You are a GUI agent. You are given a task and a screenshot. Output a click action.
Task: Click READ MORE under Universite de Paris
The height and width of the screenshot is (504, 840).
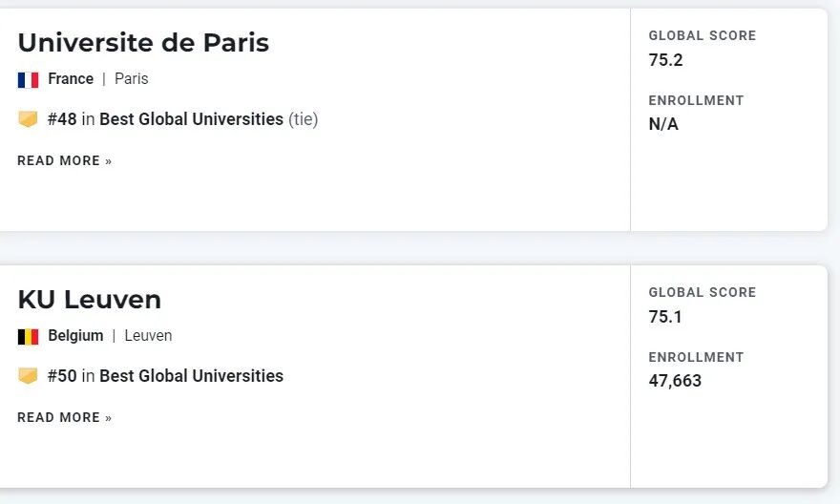coord(65,161)
